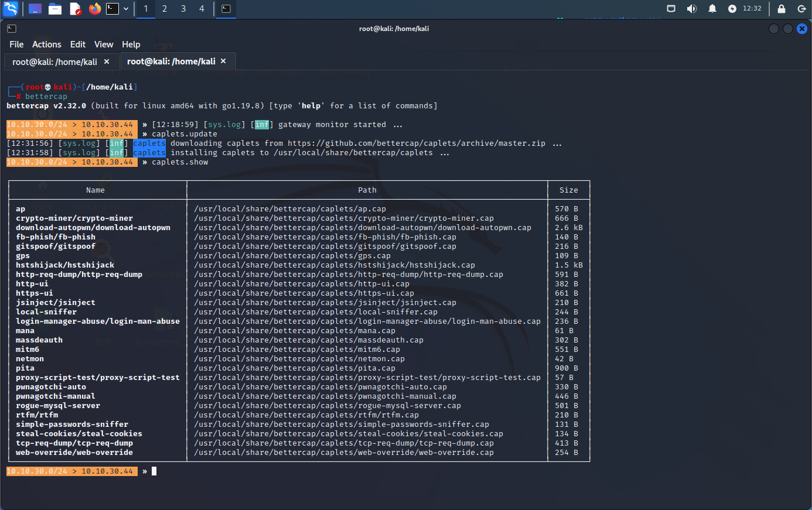Switch to workspace 2
This screenshot has width=812, height=510.
tap(165, 9)
